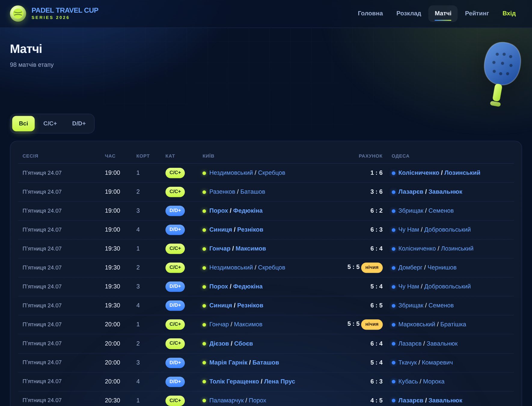Open Толік Геращенко player link
This screenshot has width=532, height=406.
[x=234, y=382]
